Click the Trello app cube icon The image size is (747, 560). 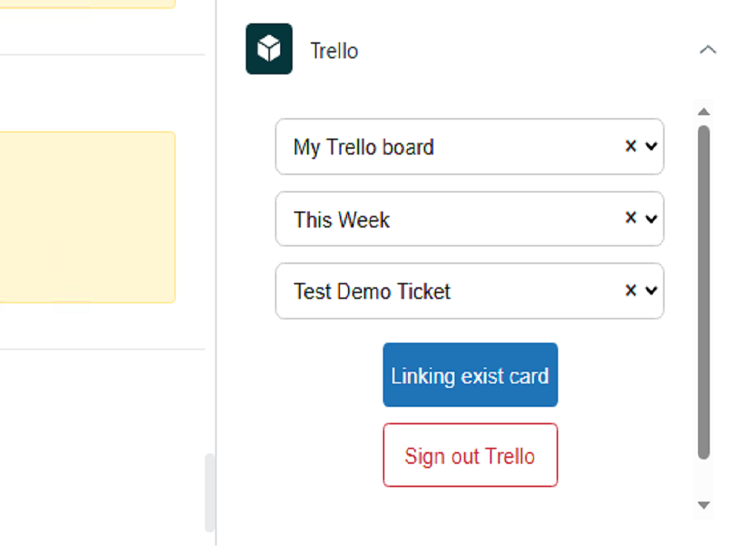coord(268,49)
